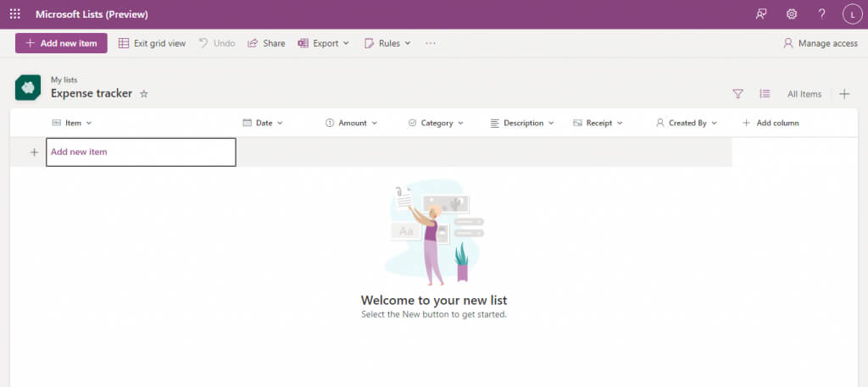This screenshot has height=387, width=868.
Task: Click the Undo command
Action: 217,43
